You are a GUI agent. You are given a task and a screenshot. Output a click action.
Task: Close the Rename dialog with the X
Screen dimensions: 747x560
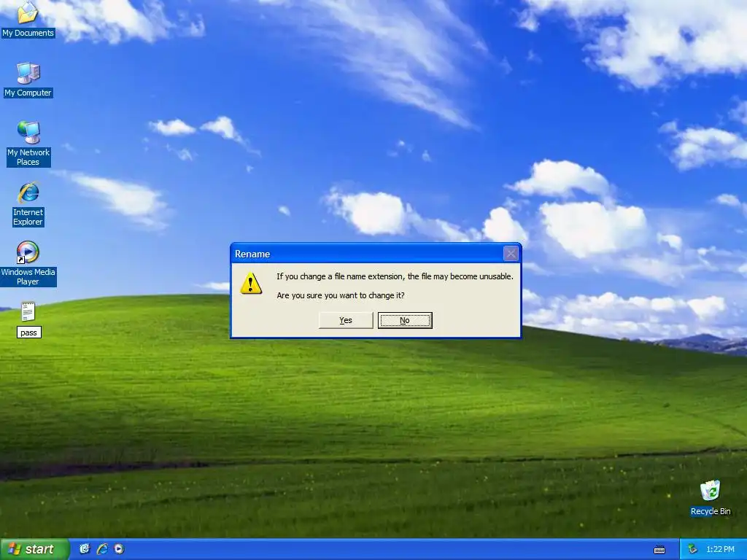click(x=511, y=254)
